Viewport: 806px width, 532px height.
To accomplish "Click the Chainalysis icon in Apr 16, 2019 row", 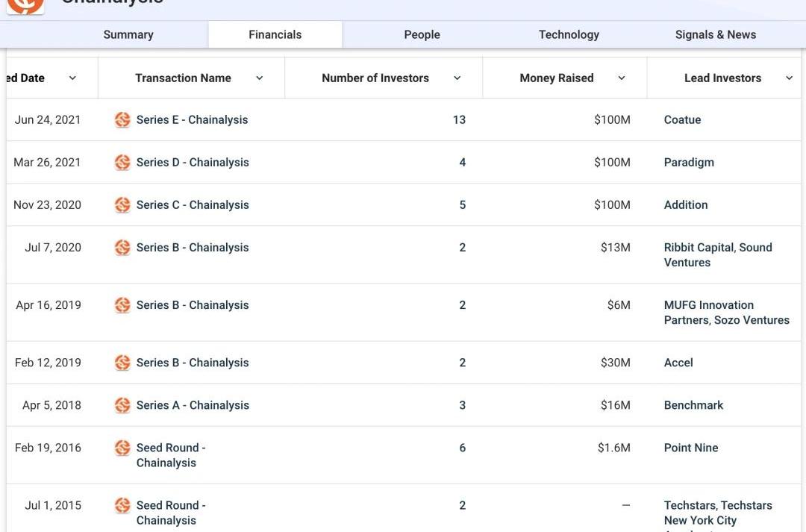I will tap(122, 305).
